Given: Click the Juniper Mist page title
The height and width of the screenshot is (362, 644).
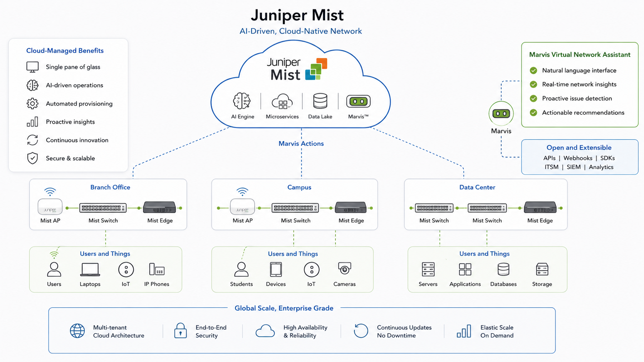Looking at the screenshot, I should click(297, 15).
